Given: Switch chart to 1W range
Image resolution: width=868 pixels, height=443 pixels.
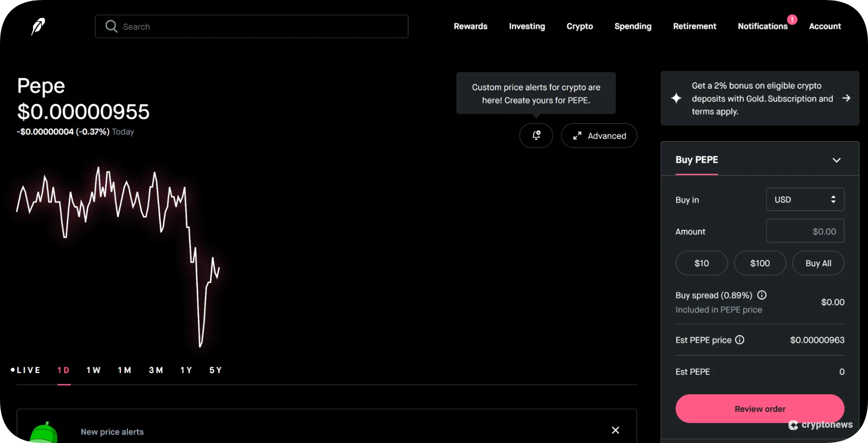Looking at the screenshot, I should (93, 370).
